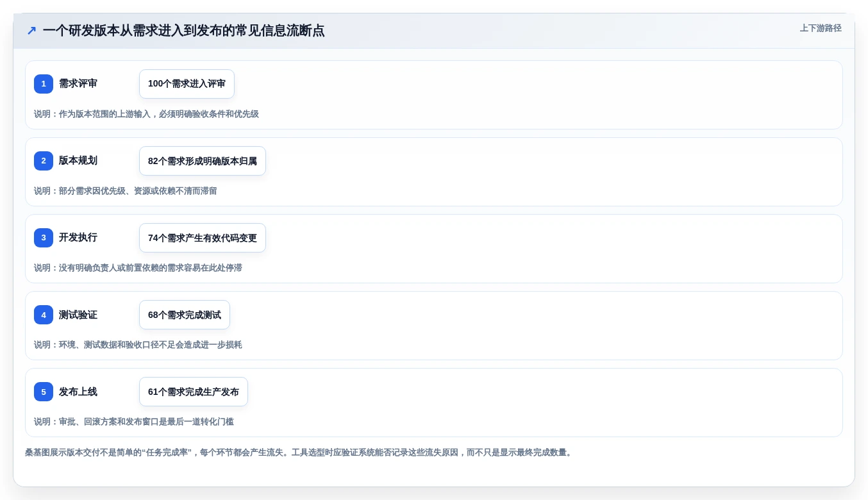Click the note 说明:部分需求因优先级、资源或依赖不清而滞留
The height and width of the screenshot is (500, 868).
(126, 191)
